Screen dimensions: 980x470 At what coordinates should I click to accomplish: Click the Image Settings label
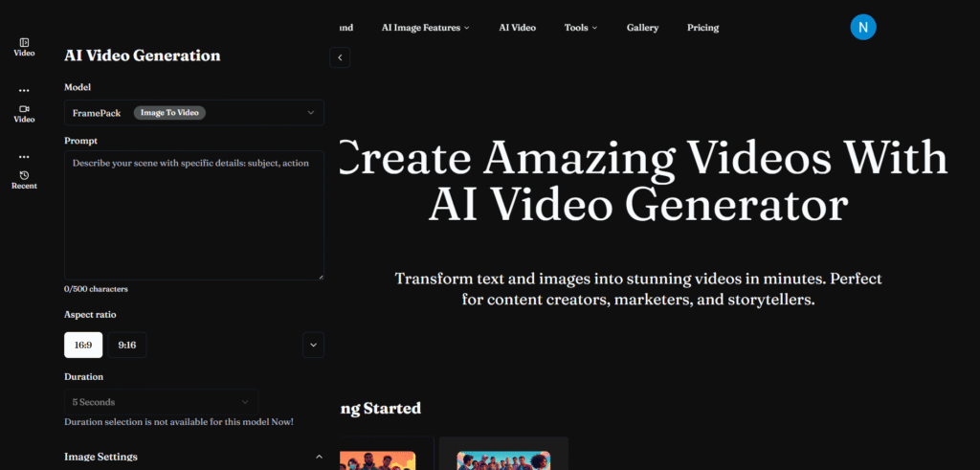click(x=100, y=457)
